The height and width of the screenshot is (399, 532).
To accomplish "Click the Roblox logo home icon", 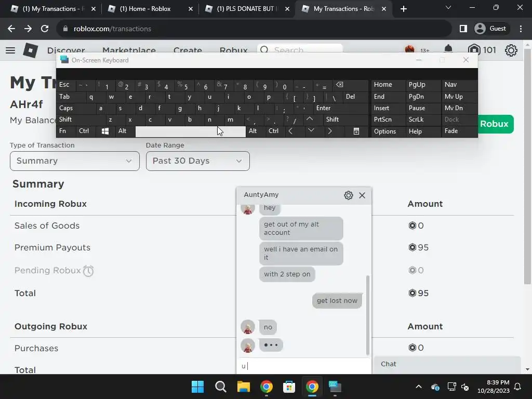I will tap(30, 50).
